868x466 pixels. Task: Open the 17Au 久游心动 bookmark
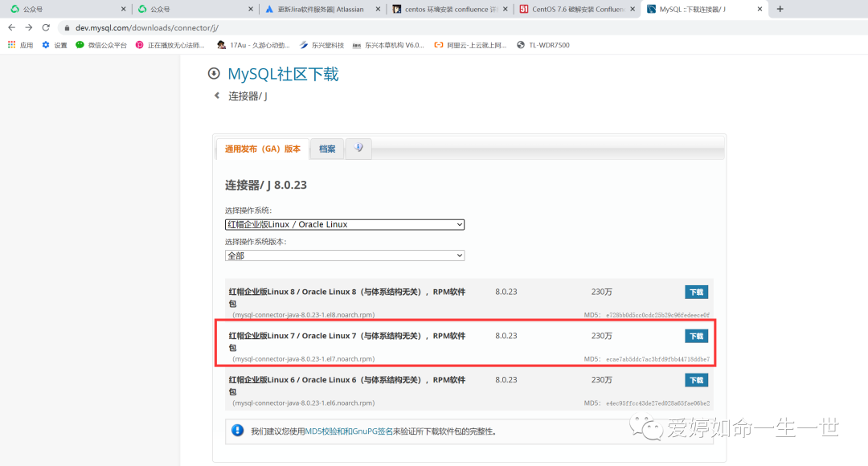point(253,45)
